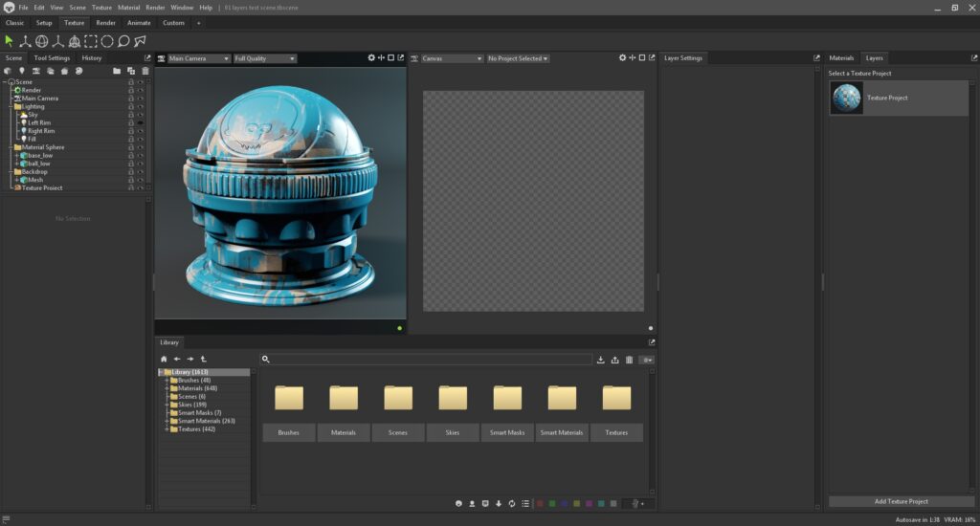980x526 pixels.
Task: Click the red color filter swatch
Action: click(540, 503)
